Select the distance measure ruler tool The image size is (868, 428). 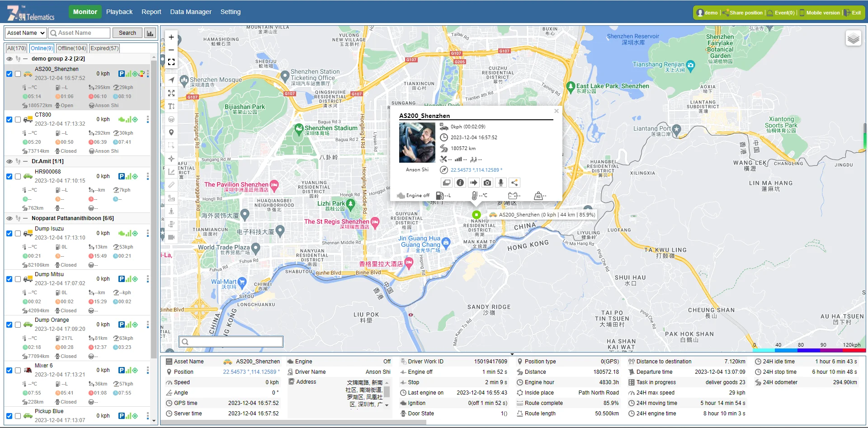171,185
